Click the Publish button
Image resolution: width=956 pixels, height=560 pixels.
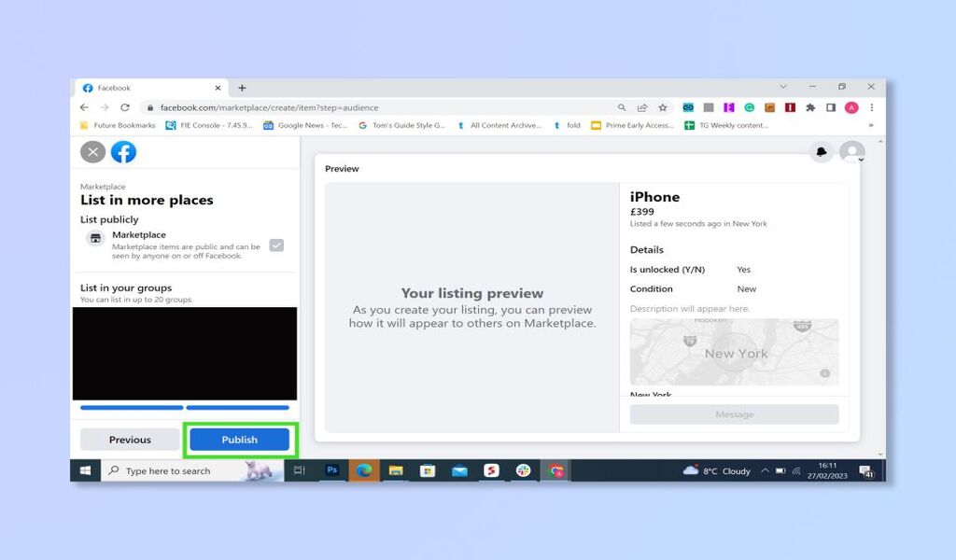click(240, 440)
